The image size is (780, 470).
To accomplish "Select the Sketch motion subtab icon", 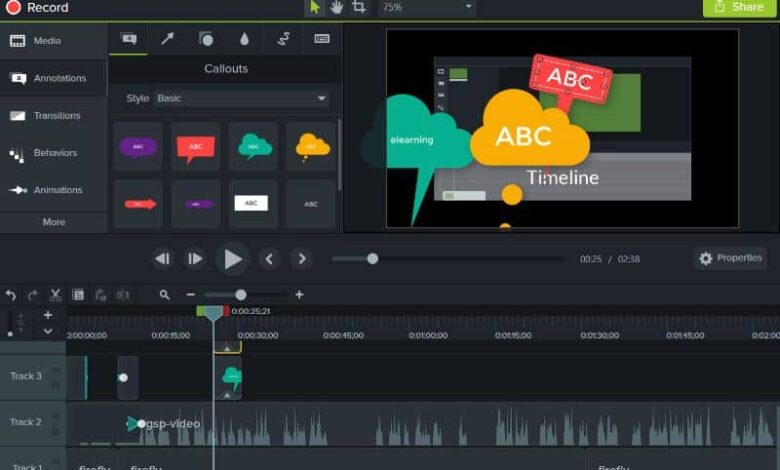I will [x=283, y=39].
